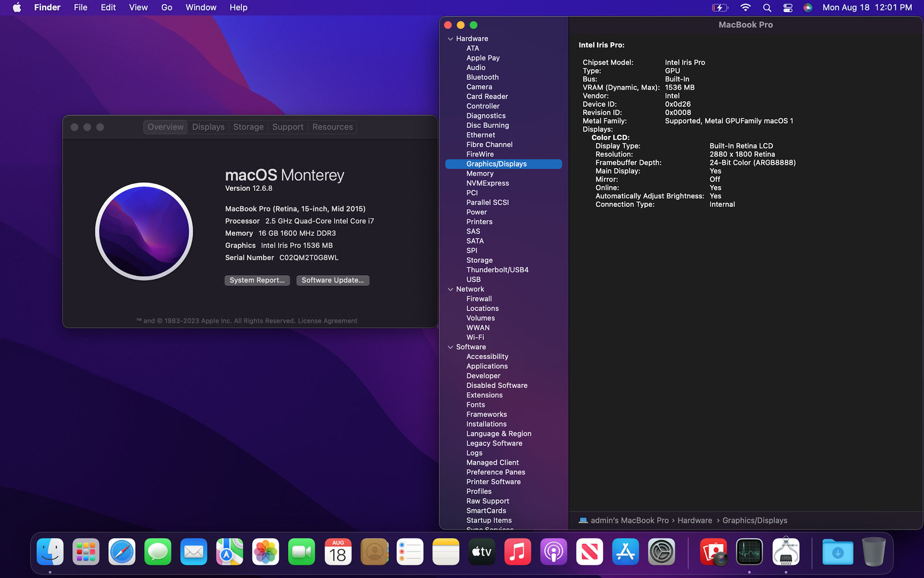Open Safari from the Dock
Screen dimensions: 924x578
122,552
